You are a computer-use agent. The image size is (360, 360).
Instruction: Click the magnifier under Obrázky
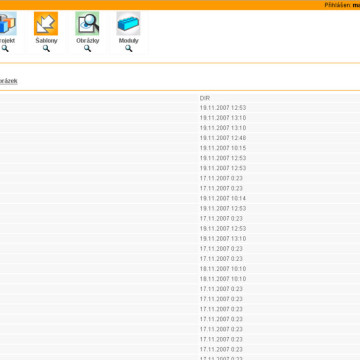point(87,49)
